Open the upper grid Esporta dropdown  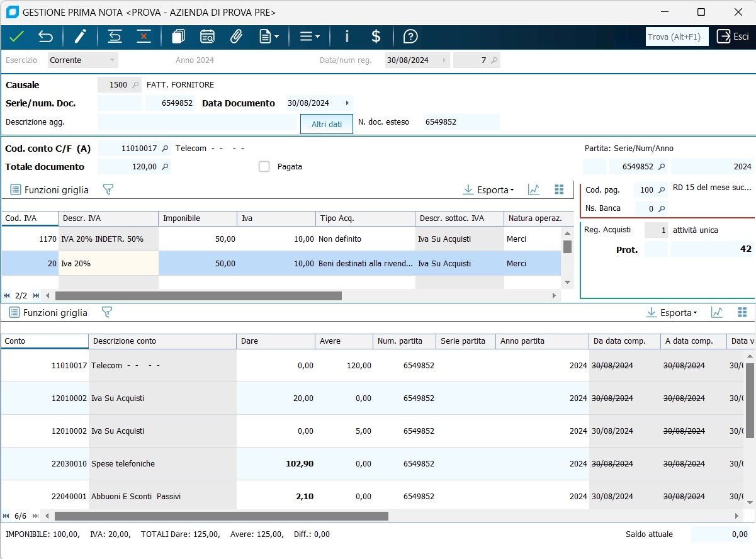pyautogui.click(x=488, y=189)
